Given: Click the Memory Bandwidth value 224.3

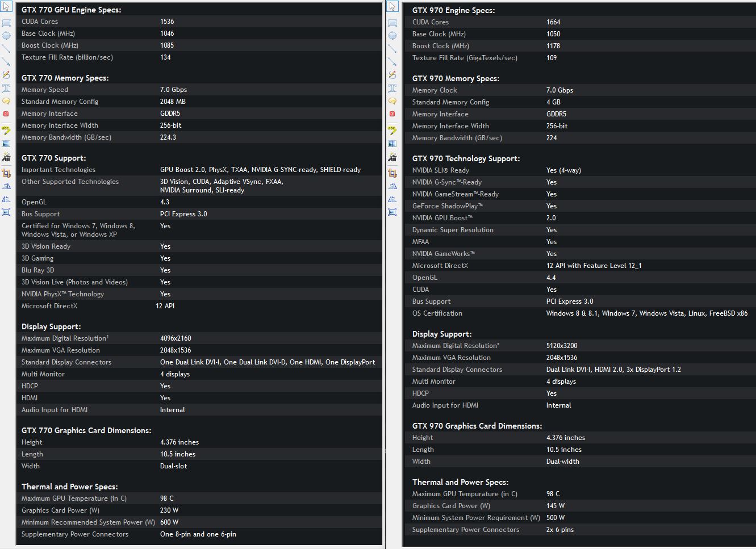Looking at the screenshot, I should pyautogui.click(x=168, y=137).
